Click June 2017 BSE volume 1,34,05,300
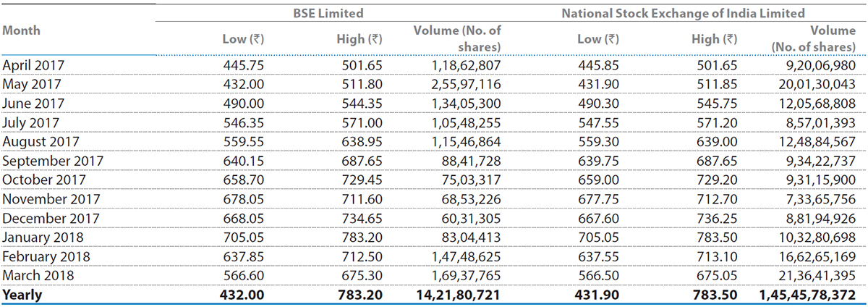Image resolution: width=868 pixels, height=307 pixels. pos(464,104)
